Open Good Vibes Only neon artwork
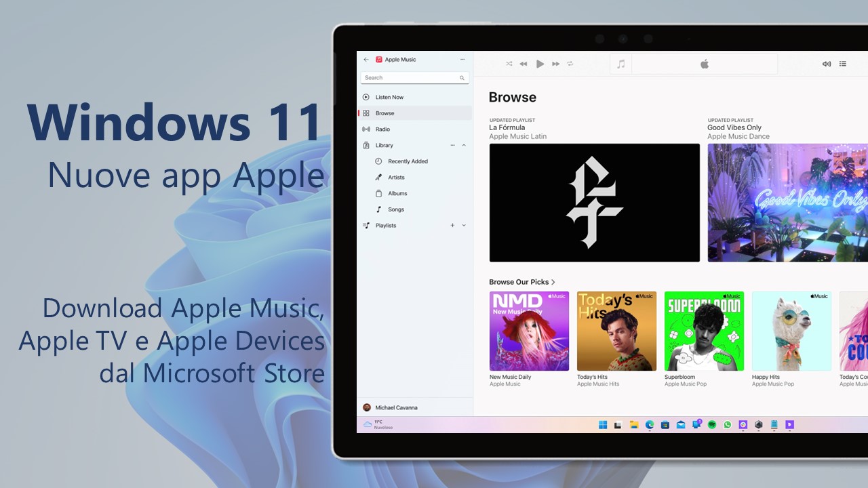This screenshot has width=868, height=488. [787, 203]
